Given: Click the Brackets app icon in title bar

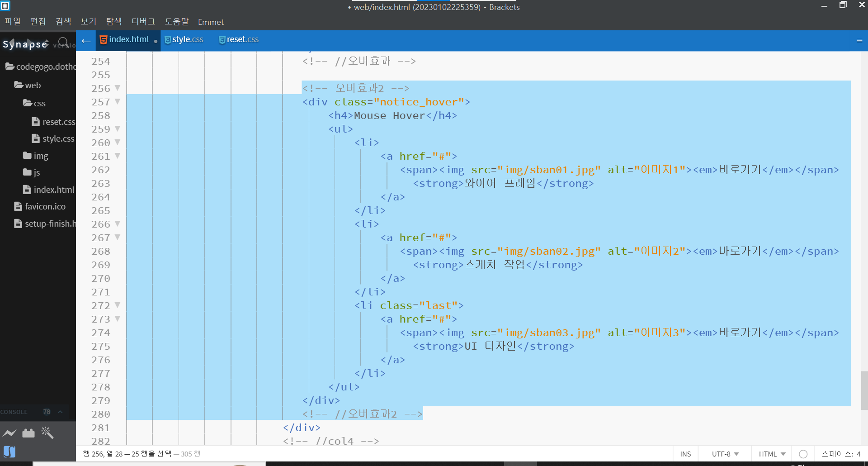Looking at the screenshot, I should pos(5,5).
